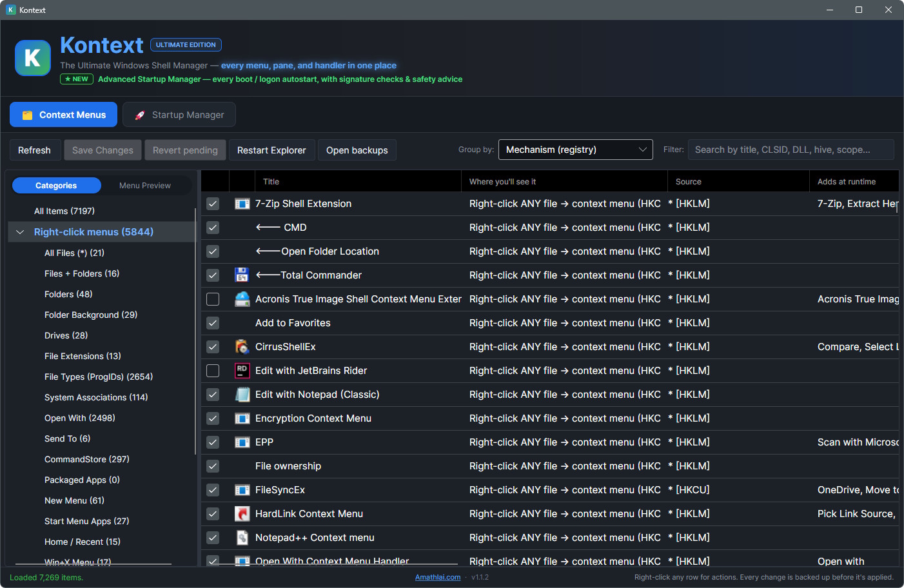The width and height of the screenshot is (904, 588).
Task: Select File Extensions (13) category
Action: tap(83, 356)
